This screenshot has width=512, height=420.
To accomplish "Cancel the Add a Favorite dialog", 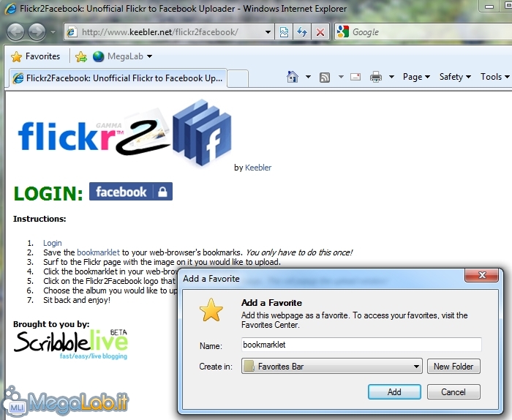I will (x=453, y=392).
